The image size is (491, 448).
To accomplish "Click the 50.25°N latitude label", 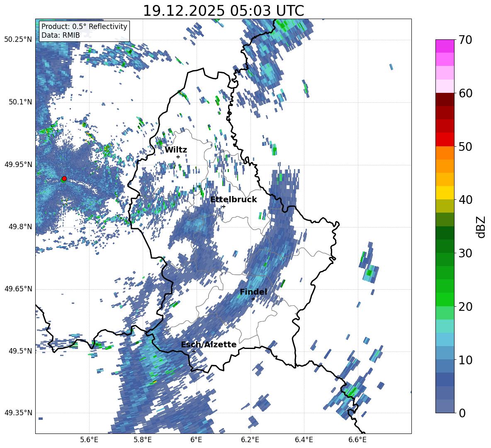I will [18, 40].
